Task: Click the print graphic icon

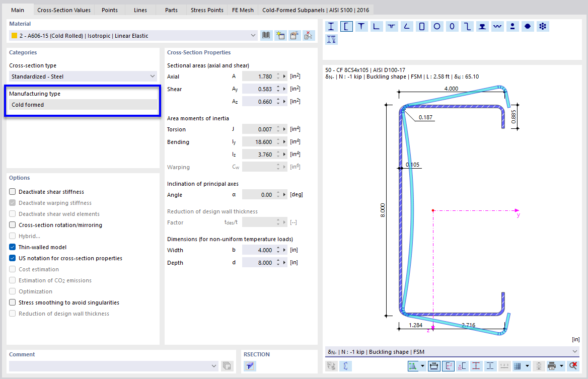Action: point(552,366)
